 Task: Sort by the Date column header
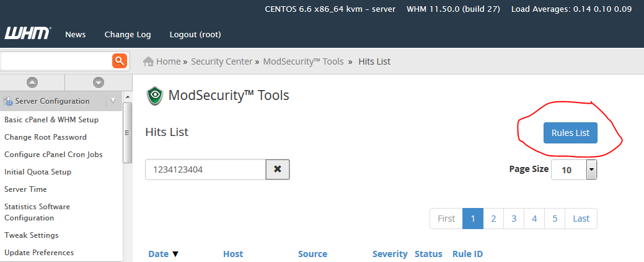(159, 254)
